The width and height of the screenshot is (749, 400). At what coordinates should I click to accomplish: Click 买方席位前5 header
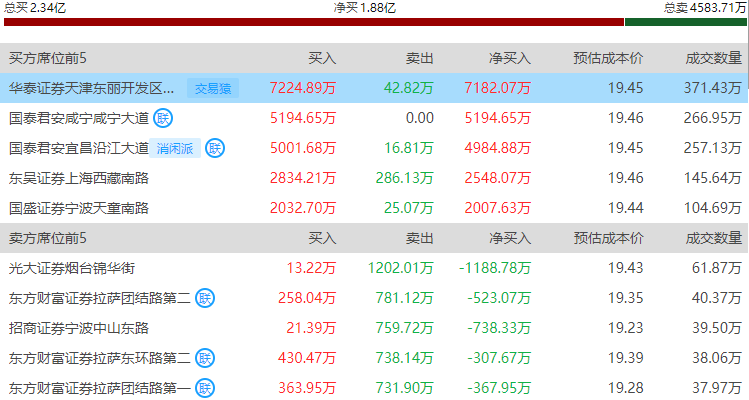pos(48,58)
